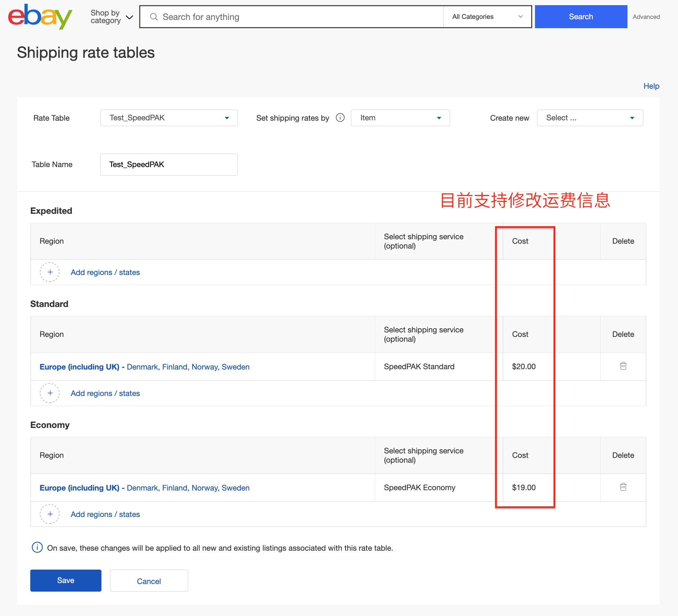Open Europe region link in Economy table

tap(144, 488)
